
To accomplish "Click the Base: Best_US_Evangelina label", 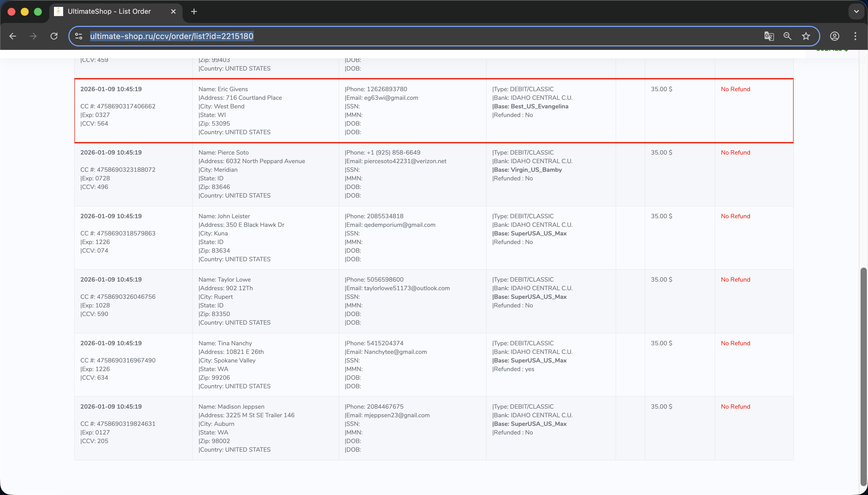I will [x=530, y=106].
